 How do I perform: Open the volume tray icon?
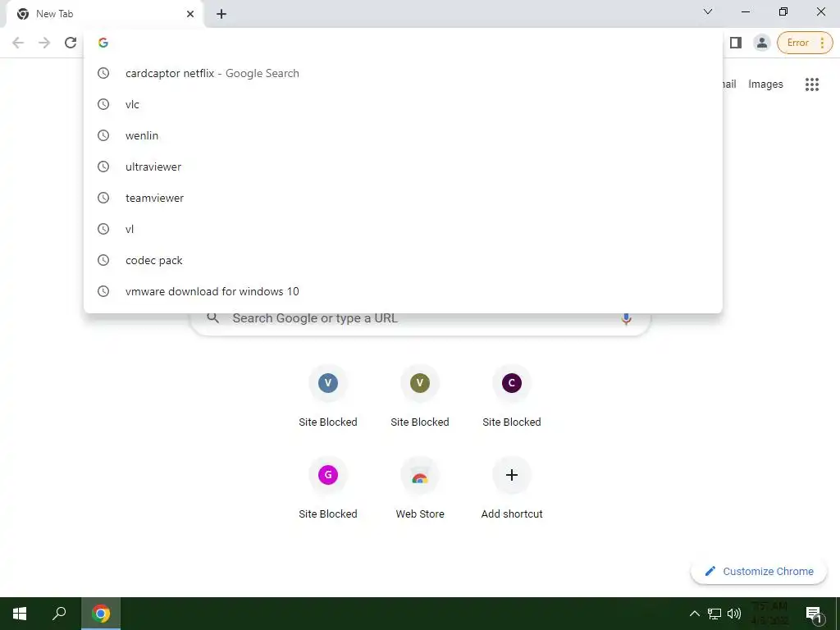734,614
